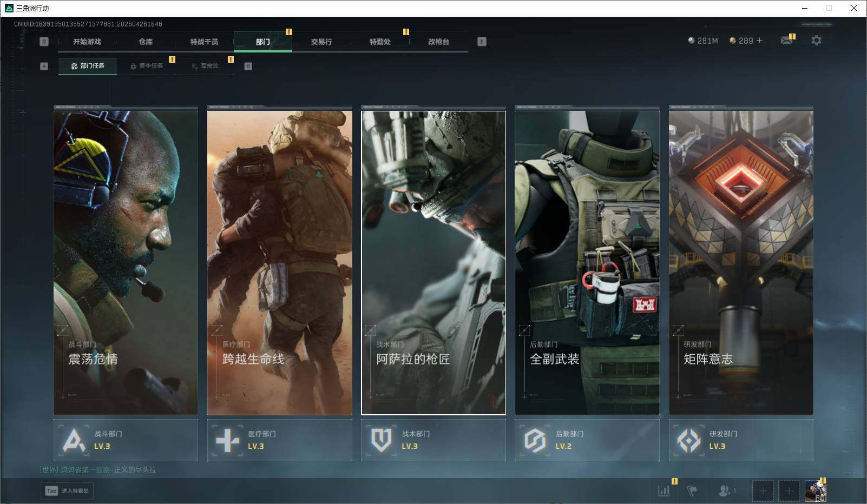Open the 矩阵意志 mission card
Viewport: 867px width, 504px height.
point(741,262)
